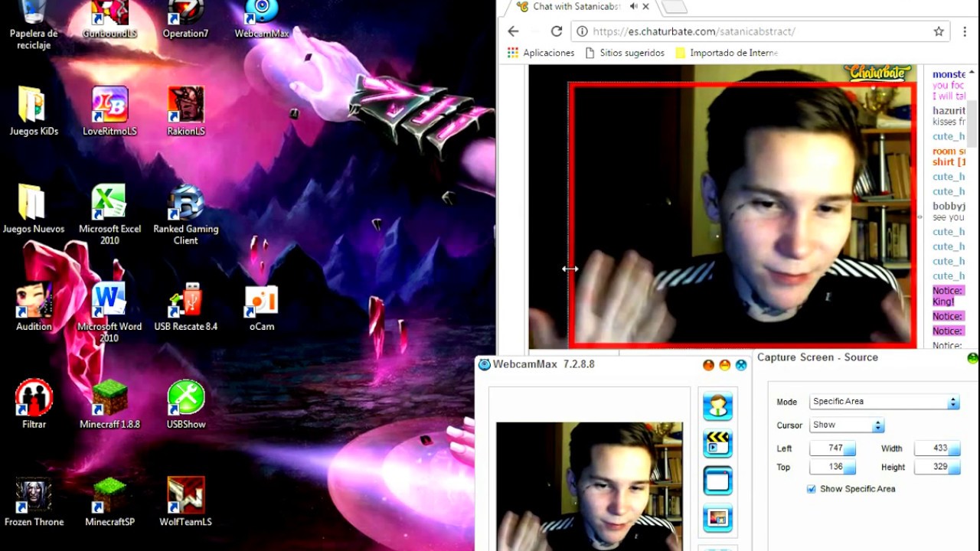The image size is (980, 551).
Task: Open the Juegos KiDs folder
Action: pyautogui.click(x=34, y=111)
